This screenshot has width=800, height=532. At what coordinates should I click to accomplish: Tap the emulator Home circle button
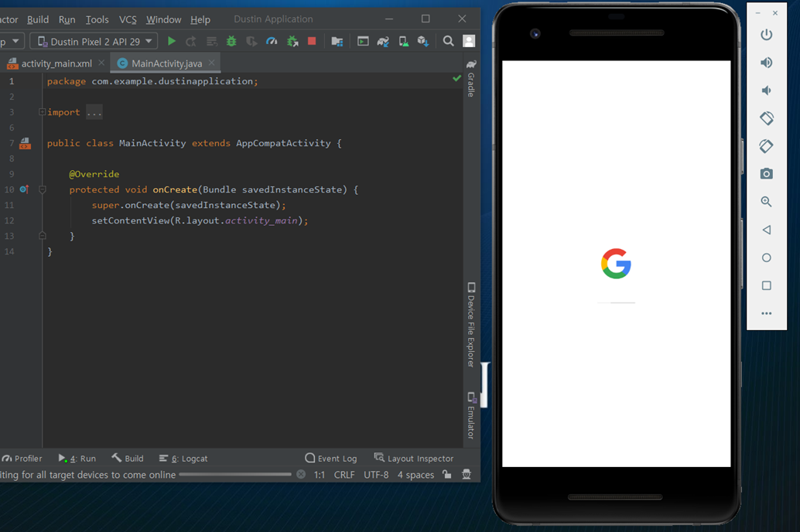[766, 257]
